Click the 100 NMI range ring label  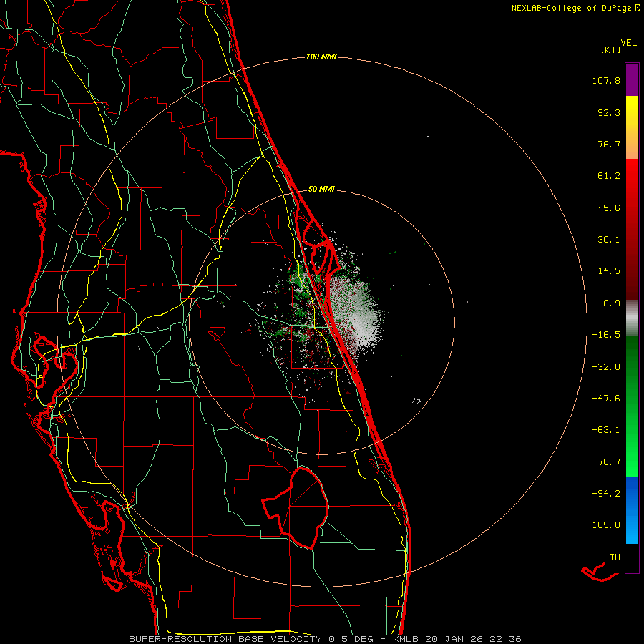point(321,57)
